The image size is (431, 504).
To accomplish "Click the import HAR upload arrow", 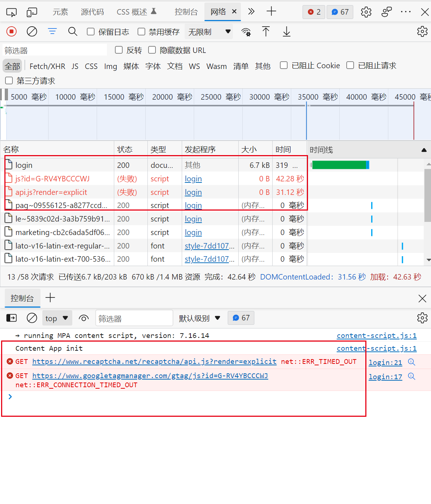I will click(x=266, y=32).
